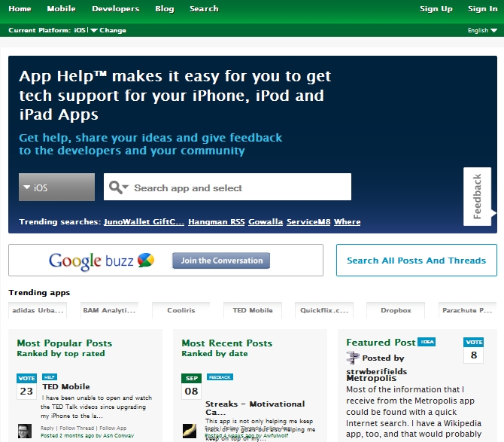The height and width of the screenshot is (442, 504).
Task: Click the IDEA tag on Featured Post
Action: click(427, 342)
